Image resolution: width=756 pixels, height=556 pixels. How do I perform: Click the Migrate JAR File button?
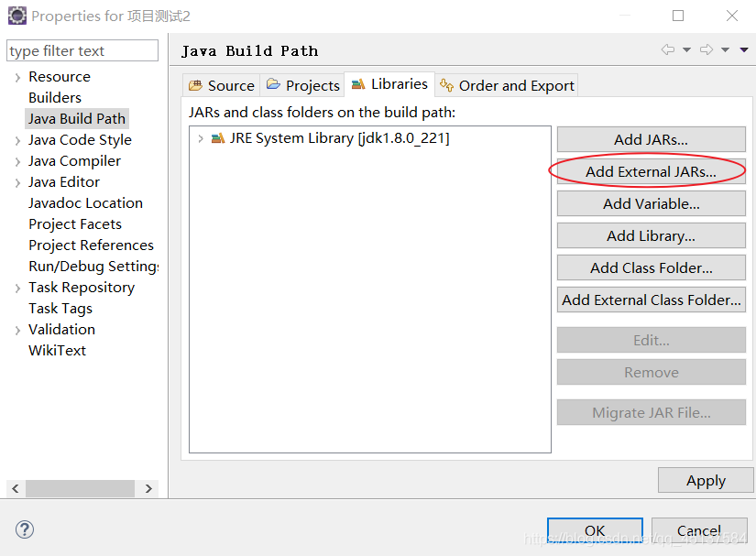coord(652,412)
